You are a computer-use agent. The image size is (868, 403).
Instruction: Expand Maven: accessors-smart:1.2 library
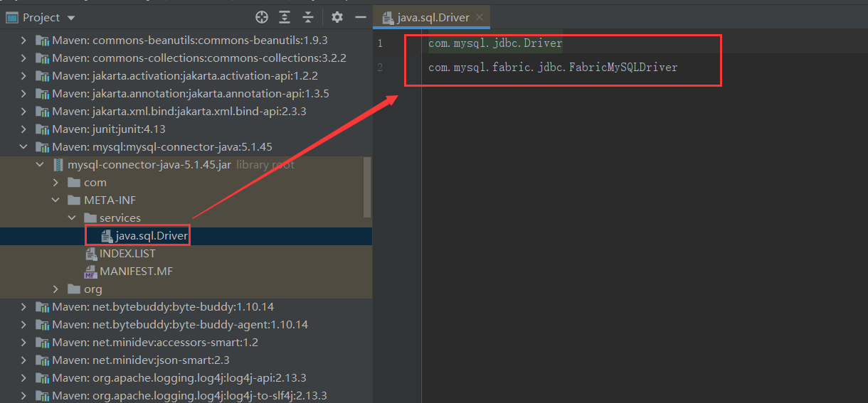coord(24,342)
